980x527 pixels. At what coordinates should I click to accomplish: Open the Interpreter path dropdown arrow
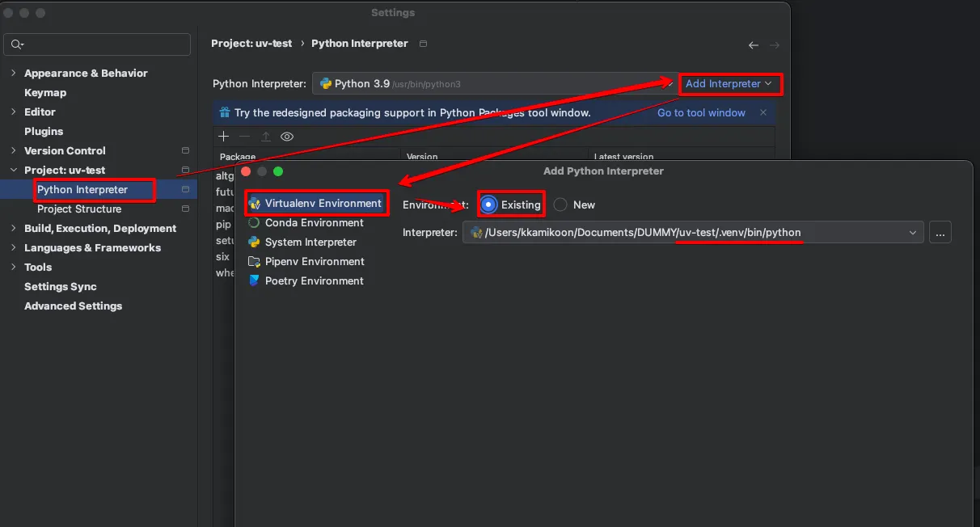[x=913, y=233]
